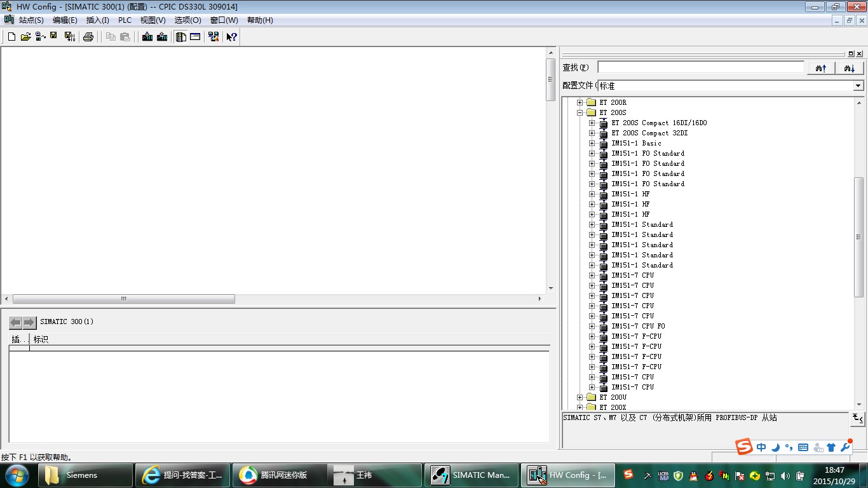Toggle the hardware catalog toolbar icon
Screen dimensions: 868x488
click(181, 37)
